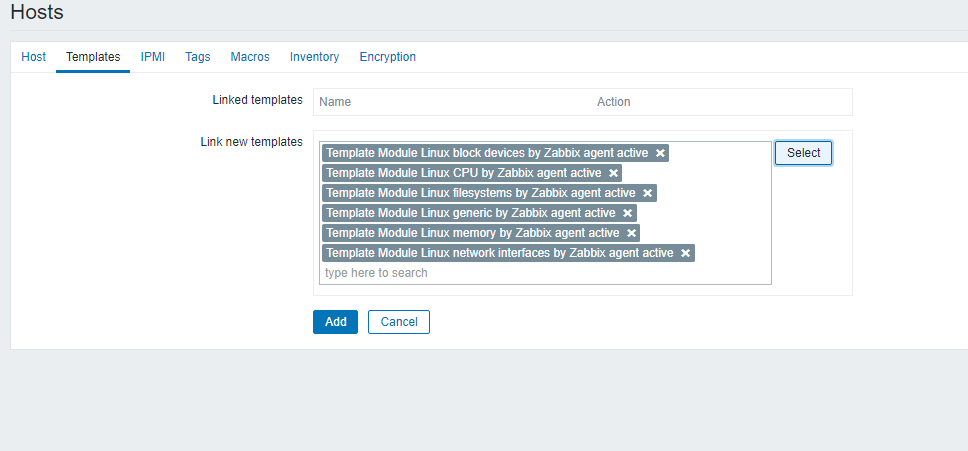Go to the Macros tab

click(250, 57)
